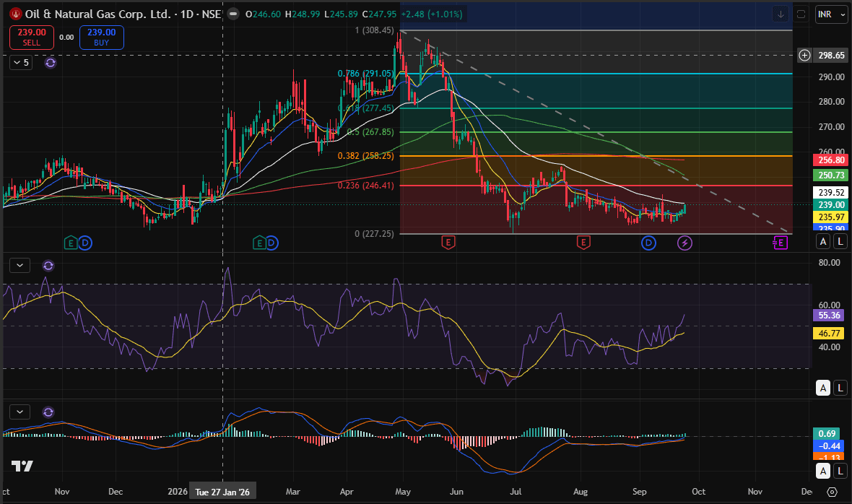Click the Fibonacci label 1 (308.45)

point(375,30)
